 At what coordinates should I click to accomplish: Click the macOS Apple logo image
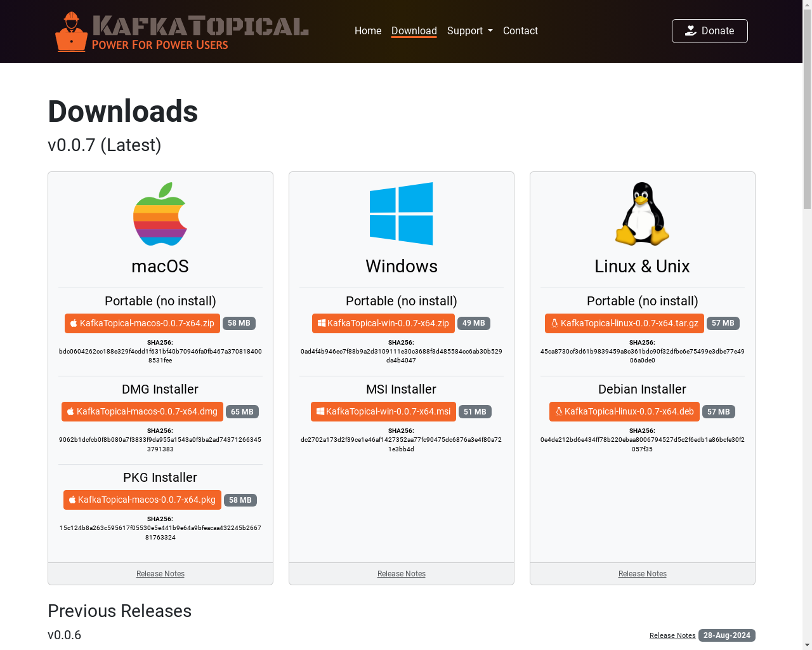160,214
